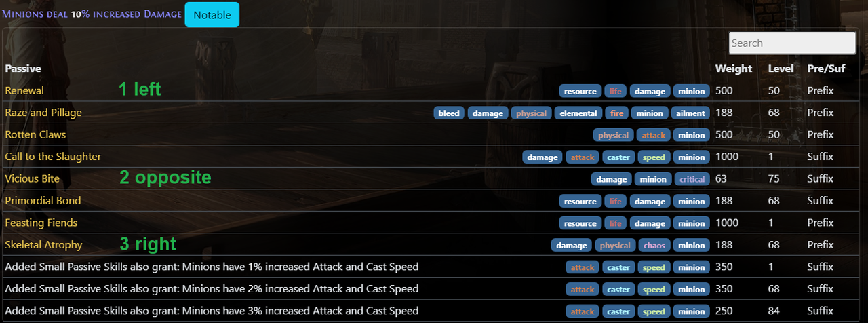This screenshot has height=323, width=868.
Task: Sort table by Level column header
Action: coord(781,69)
